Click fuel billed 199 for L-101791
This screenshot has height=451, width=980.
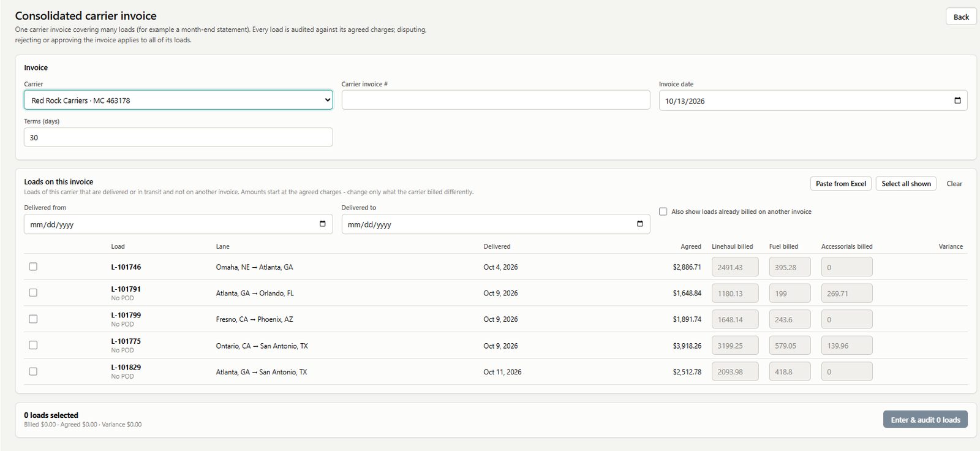[x=790, y=294]
